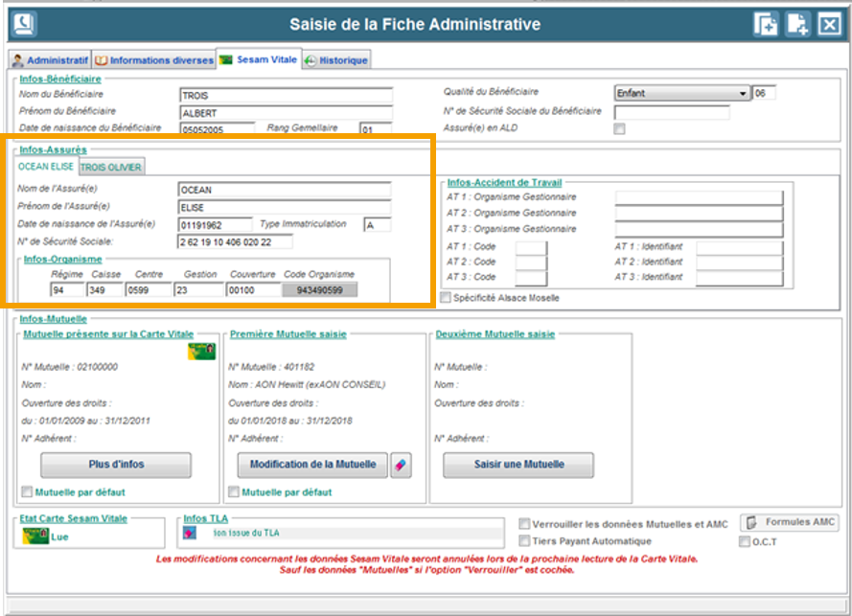Check Verrouiller les données Mutuelles et AMC

(524, 524)
